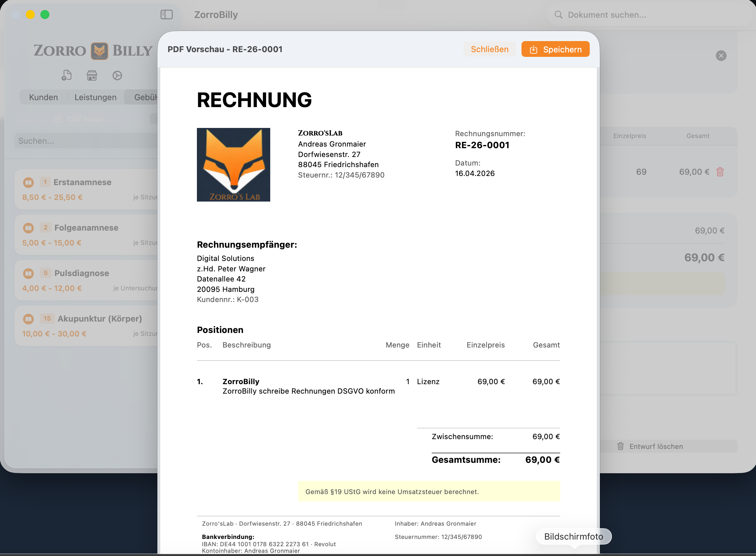Close the invoice editor with the round X

(x=721, y=56)
